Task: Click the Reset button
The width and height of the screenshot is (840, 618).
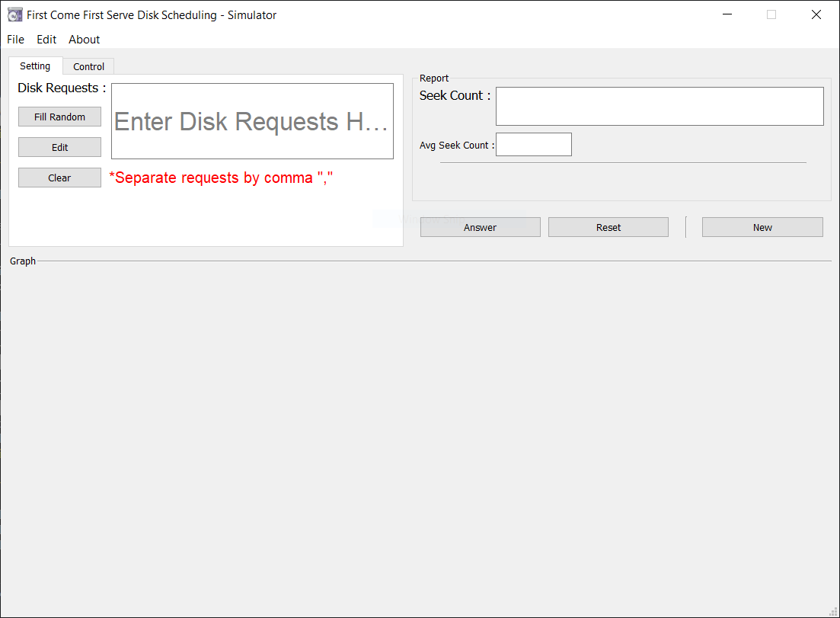Action: 608,227
